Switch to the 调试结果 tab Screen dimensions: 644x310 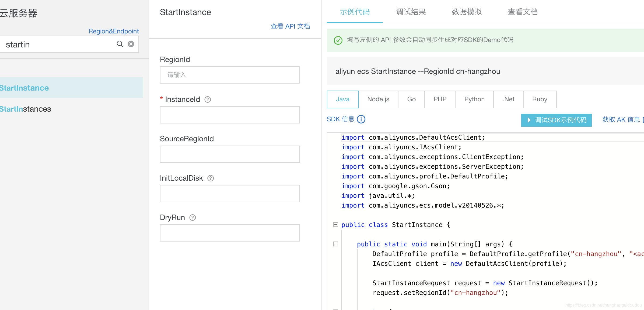411,12
